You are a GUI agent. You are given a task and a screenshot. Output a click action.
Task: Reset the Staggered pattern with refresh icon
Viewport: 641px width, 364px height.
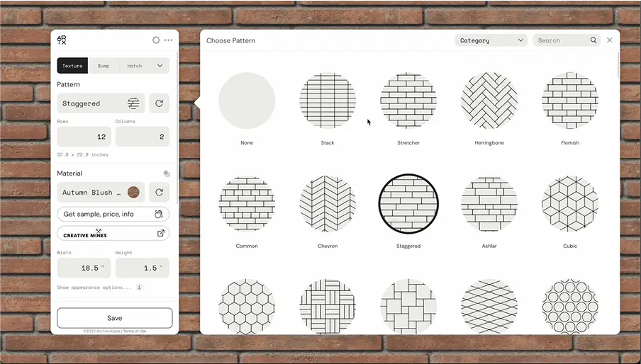pyautogui.click(x=159, y=103)
